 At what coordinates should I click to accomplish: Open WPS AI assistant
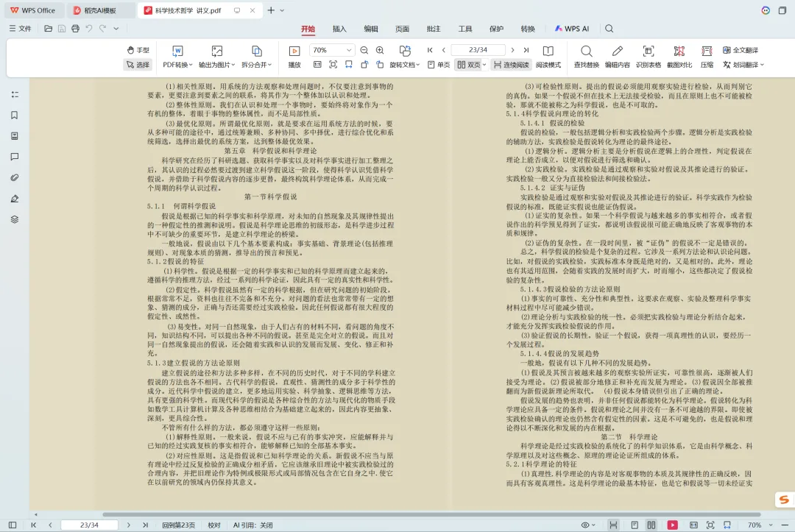click(572, 29)
